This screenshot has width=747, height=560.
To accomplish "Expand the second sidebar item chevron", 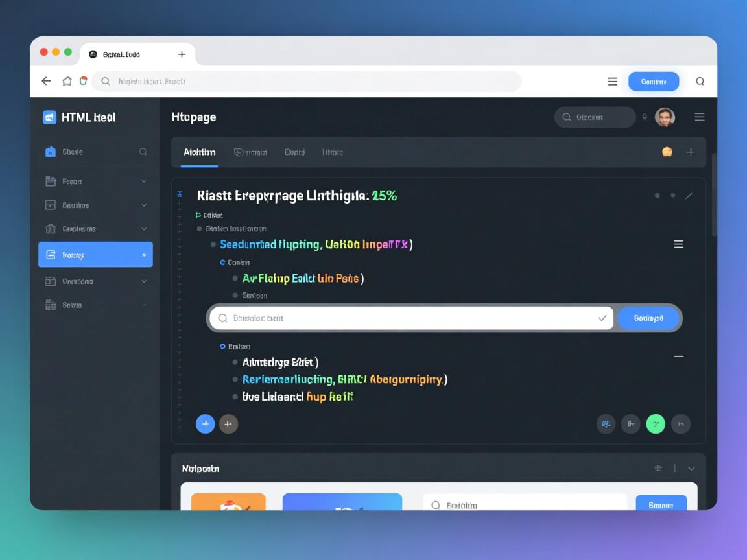I will (144, 181).
